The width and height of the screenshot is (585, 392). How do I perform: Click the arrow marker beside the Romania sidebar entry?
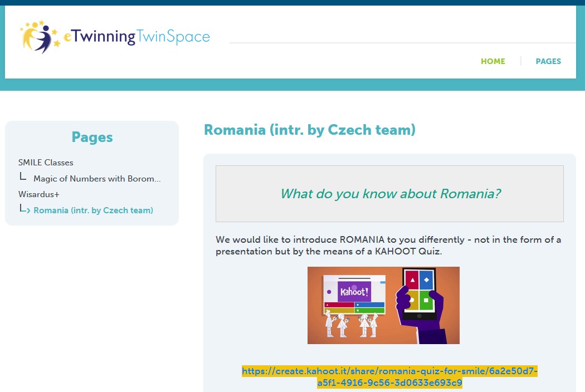coord(25,210)
